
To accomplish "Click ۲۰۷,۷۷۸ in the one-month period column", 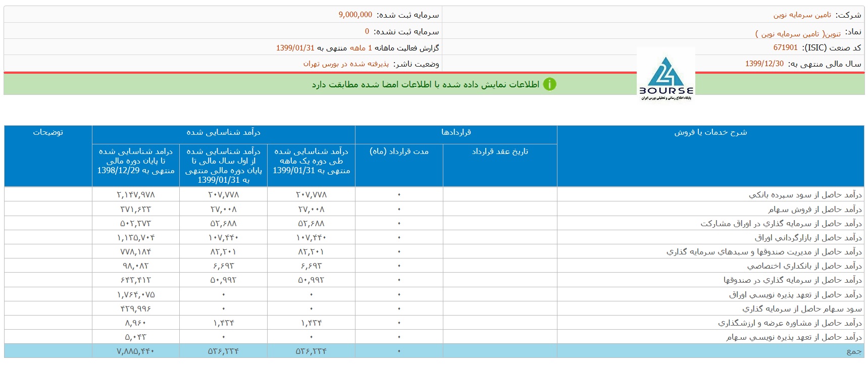I will [311, 195].
